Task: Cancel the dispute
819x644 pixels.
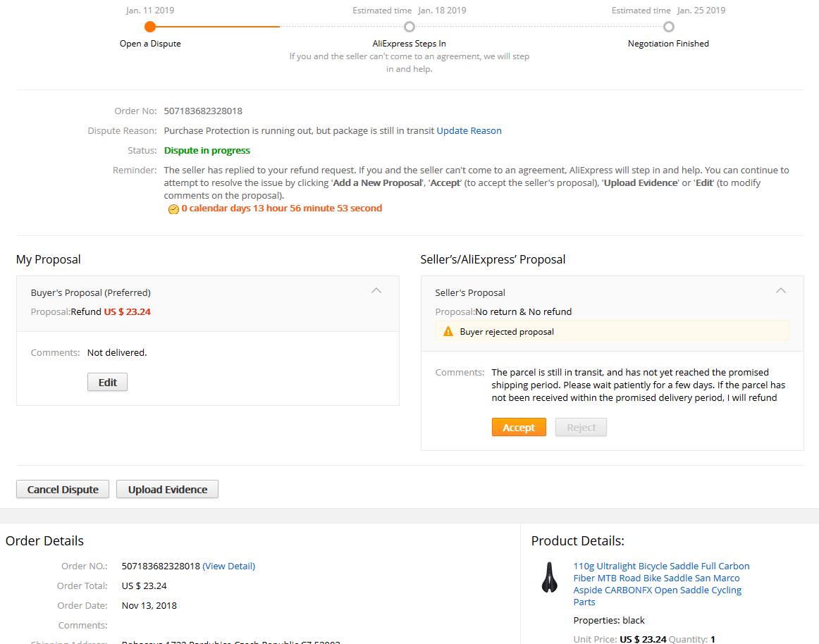Action: click(x=63, y=489)
